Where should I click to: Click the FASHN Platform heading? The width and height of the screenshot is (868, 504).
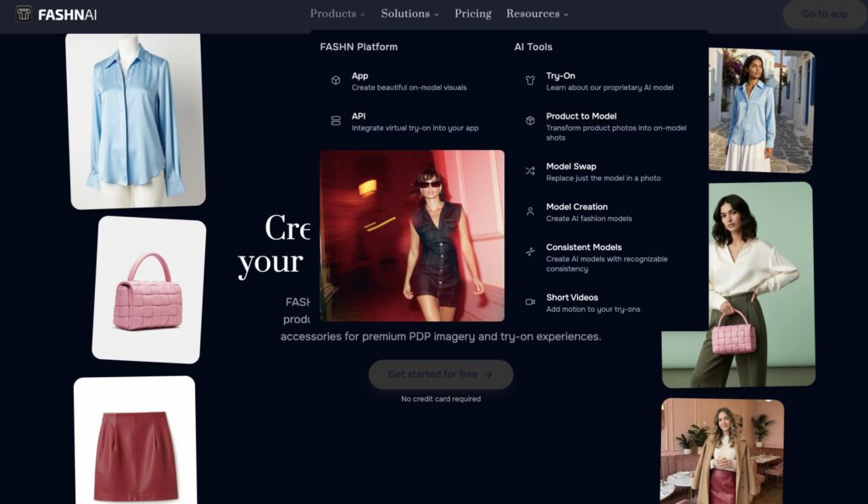pyautogui.click(x=359, y=47)
